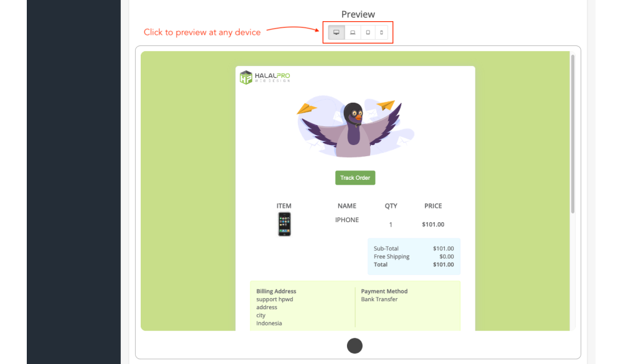
Task: Click the Payment Method heading
Action: 384,291
